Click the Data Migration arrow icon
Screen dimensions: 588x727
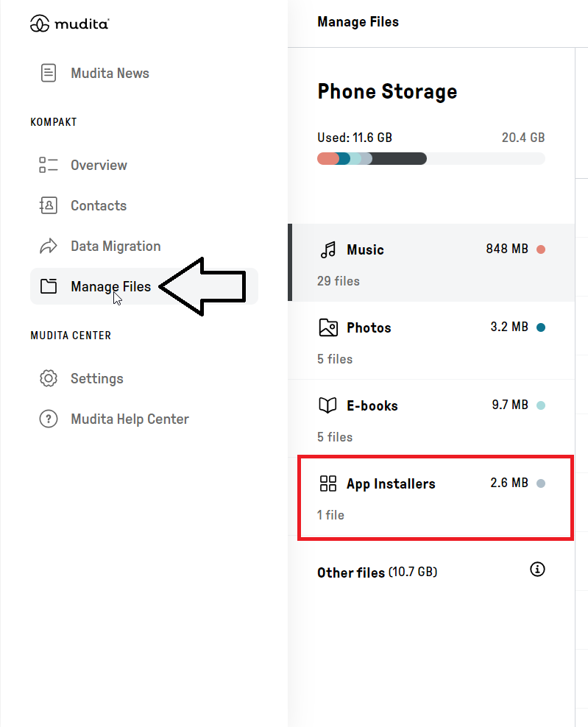pos(49,246)
